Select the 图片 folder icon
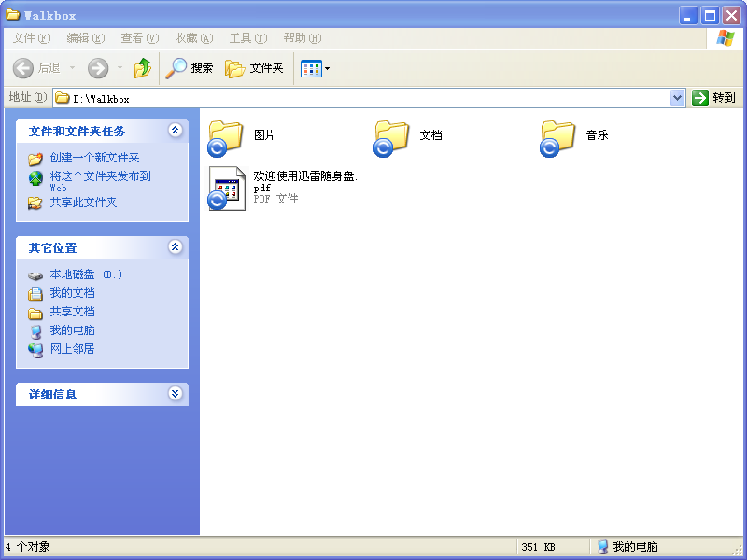The height and width of the screenshot is (560, 747). [225, 138]
